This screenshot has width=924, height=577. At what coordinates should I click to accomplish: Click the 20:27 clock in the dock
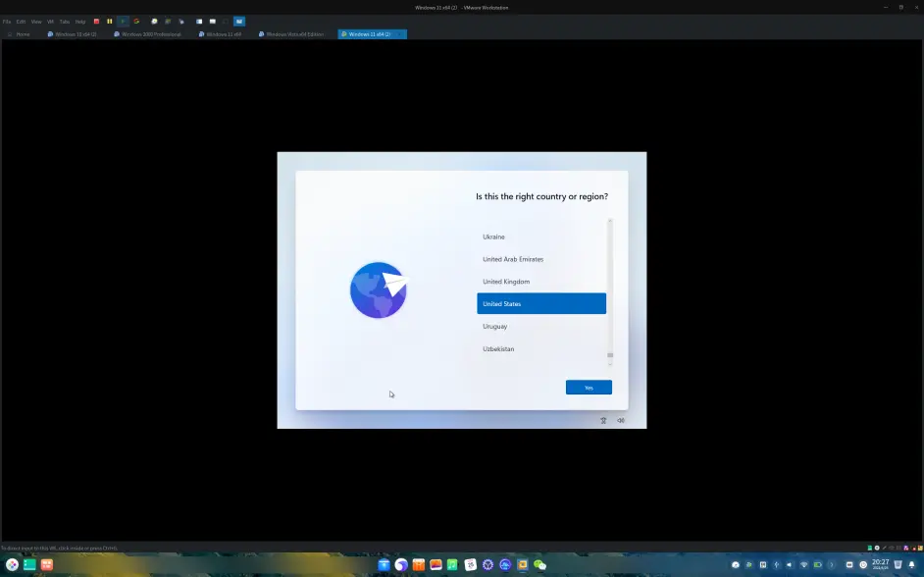(881, 564)
